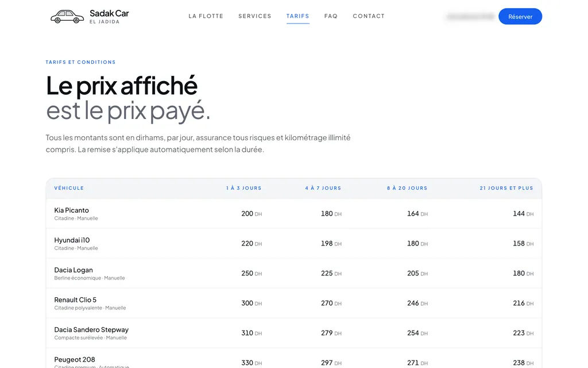Click Renault Clio Citadine polyvalente subtitle

tap(90, 308)
